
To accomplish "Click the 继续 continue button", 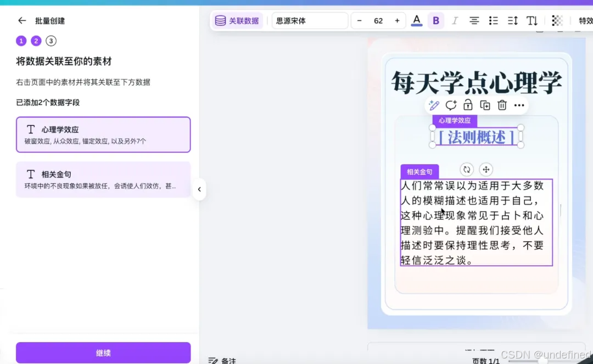I will coord(103,352).
